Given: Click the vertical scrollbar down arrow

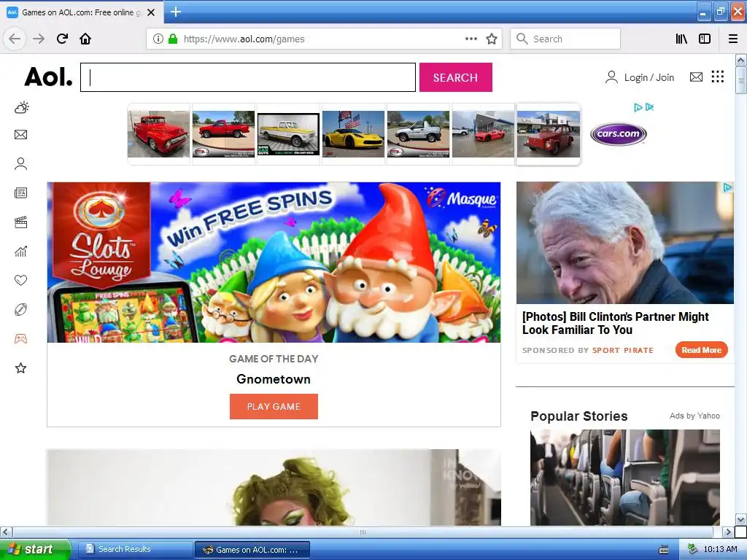Looking at the screenshot, I should 740,519.
